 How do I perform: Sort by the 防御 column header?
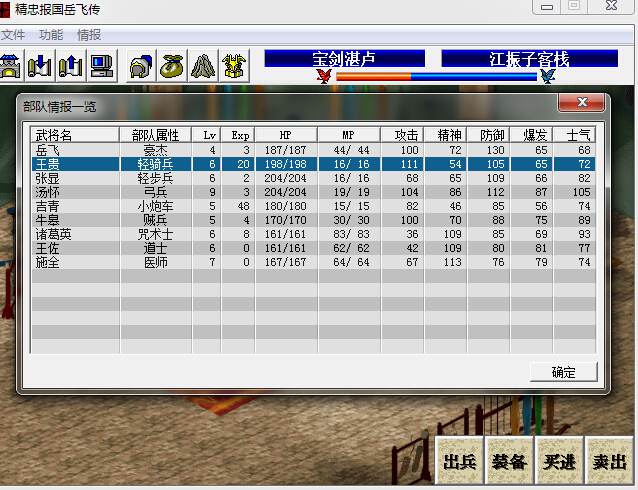click(489, 135)
